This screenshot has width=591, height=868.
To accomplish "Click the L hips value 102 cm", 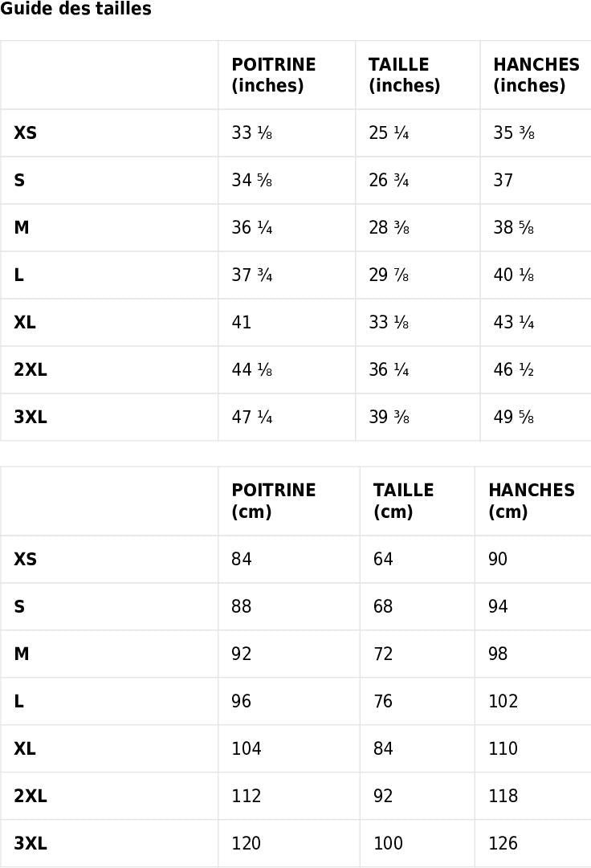I will (x=503, y=702).
